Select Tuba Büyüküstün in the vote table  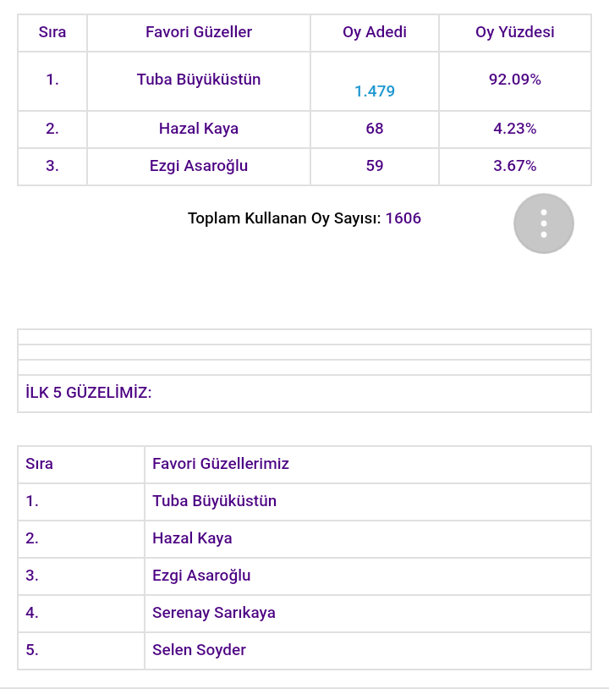click(x=199, y=80)
